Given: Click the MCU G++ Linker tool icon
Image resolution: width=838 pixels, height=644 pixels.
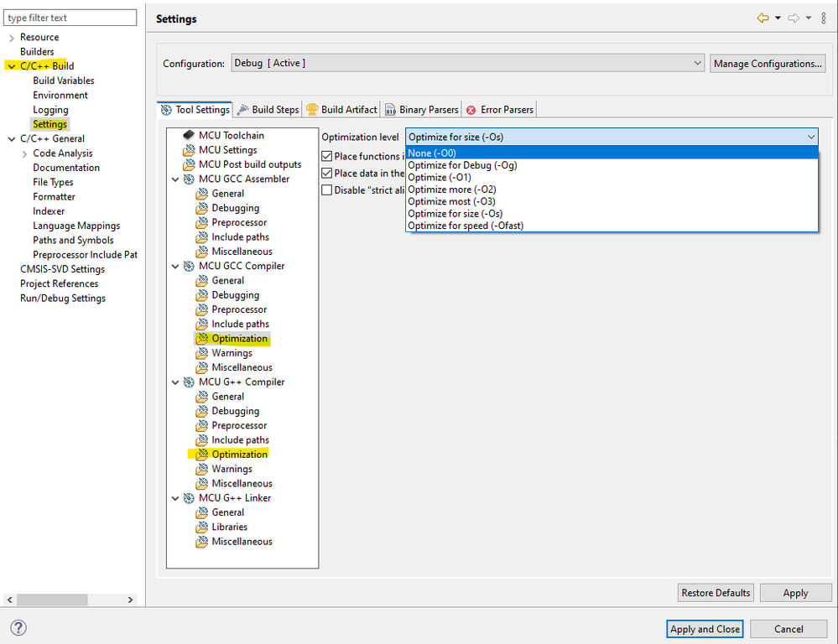Looking at the screenshot, I should (189, 497).
